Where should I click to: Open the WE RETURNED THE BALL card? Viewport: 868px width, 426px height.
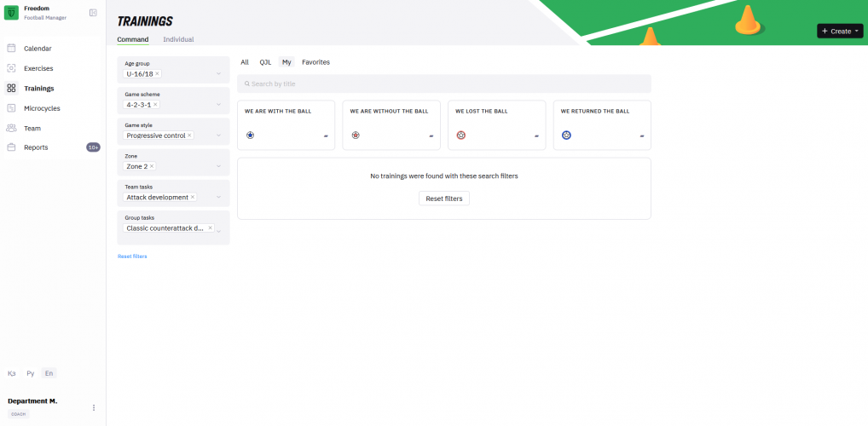[602, 125]
